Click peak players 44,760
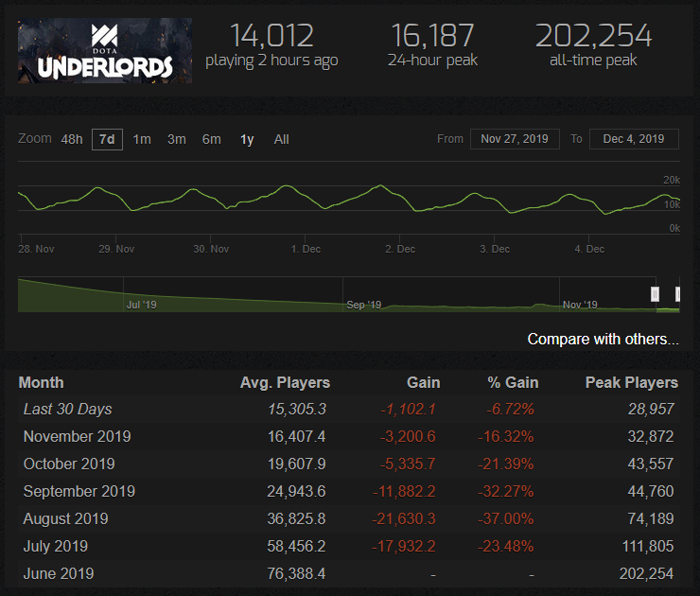Screen dimensions: 700x596 click(x=651, y=491)
